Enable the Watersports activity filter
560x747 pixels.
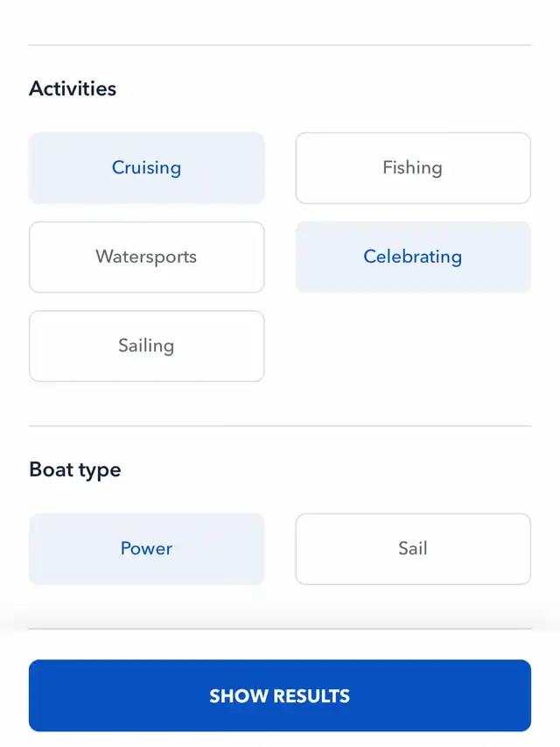(147, 257)
